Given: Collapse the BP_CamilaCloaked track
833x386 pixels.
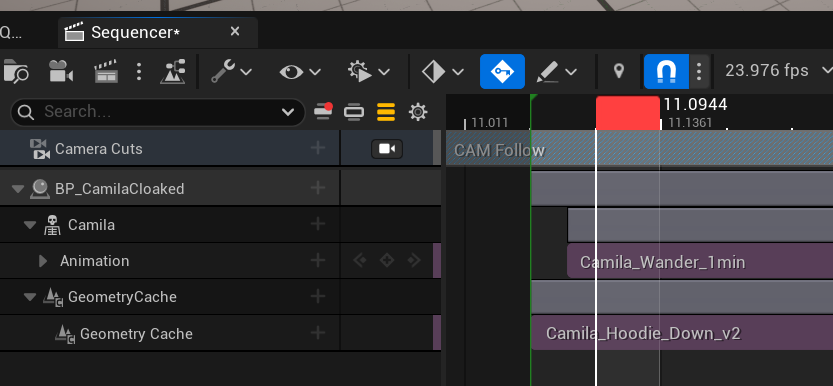Looking at the screenshot, I should click(x=18, y=189).
